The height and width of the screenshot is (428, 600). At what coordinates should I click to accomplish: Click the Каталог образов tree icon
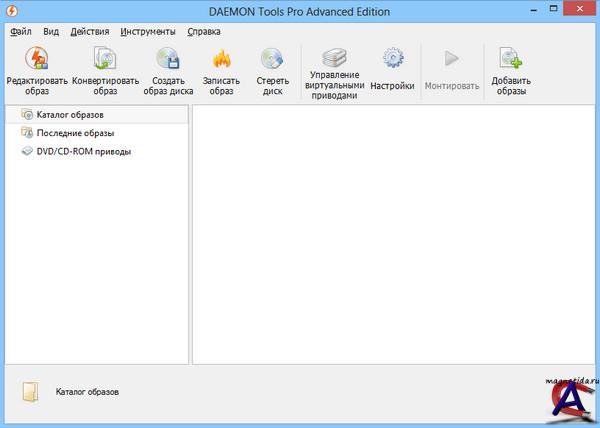[x=27, y=114]
